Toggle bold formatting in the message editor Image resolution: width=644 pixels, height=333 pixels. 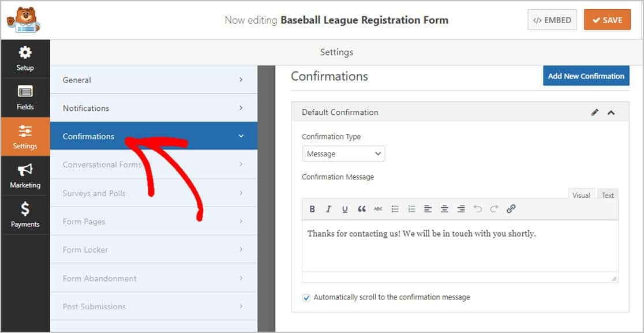[x=312, y=209]
